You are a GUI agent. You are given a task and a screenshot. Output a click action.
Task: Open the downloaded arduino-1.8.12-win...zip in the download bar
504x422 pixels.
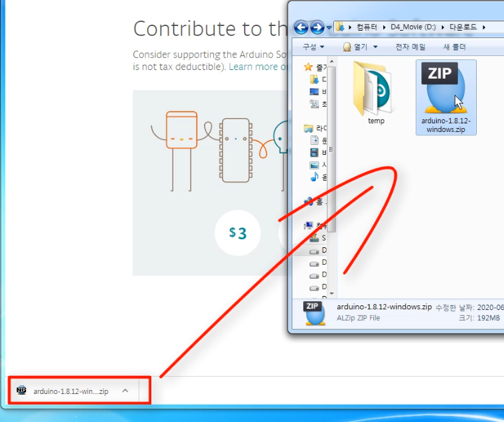click(71, 391)
